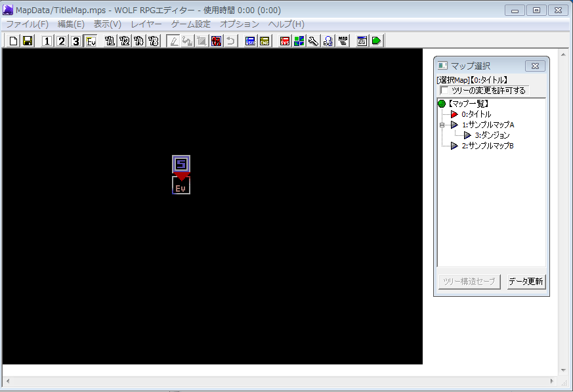Open the wrench settings icon

(x=313, y=41)
